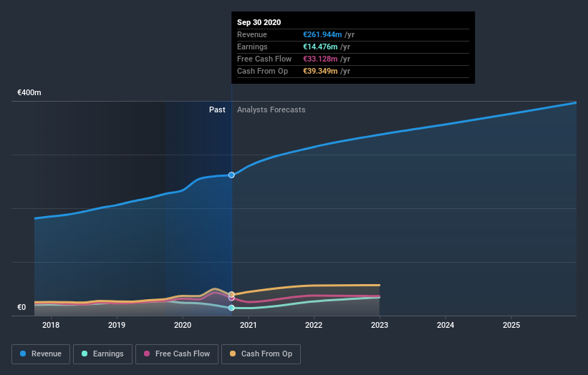Select the Revenue data point at Sep 2020
The image size is (588, 375).
(231, 175)
